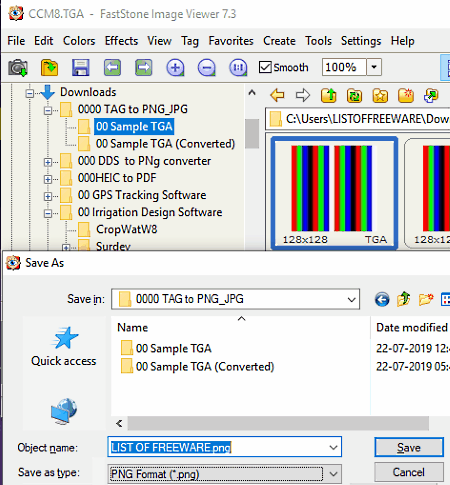Sort files by Name column header
Screen dimensions: 450x485
pos(241,327)
